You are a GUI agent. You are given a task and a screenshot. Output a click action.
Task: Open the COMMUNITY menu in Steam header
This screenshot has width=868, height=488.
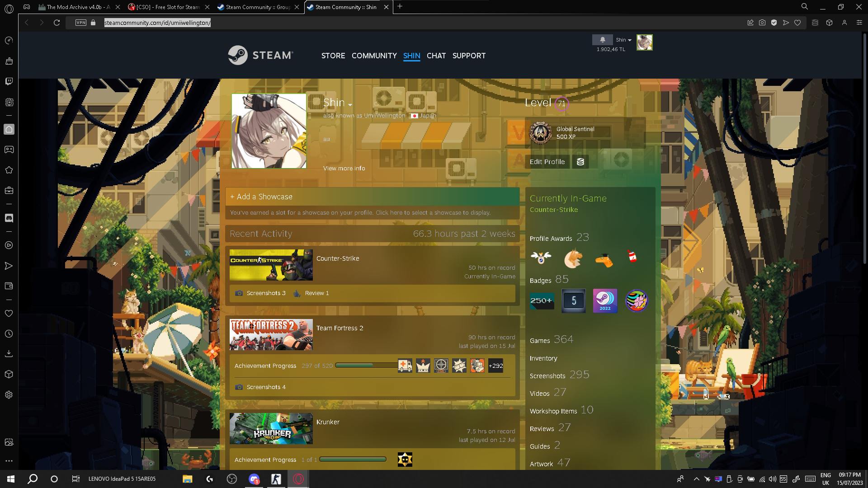click(374, 56)
